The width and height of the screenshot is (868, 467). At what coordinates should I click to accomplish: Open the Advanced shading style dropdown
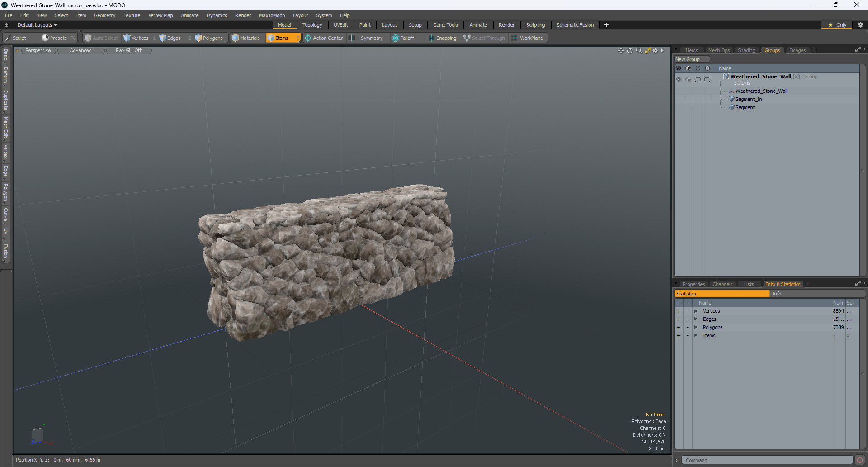(80, 51)
